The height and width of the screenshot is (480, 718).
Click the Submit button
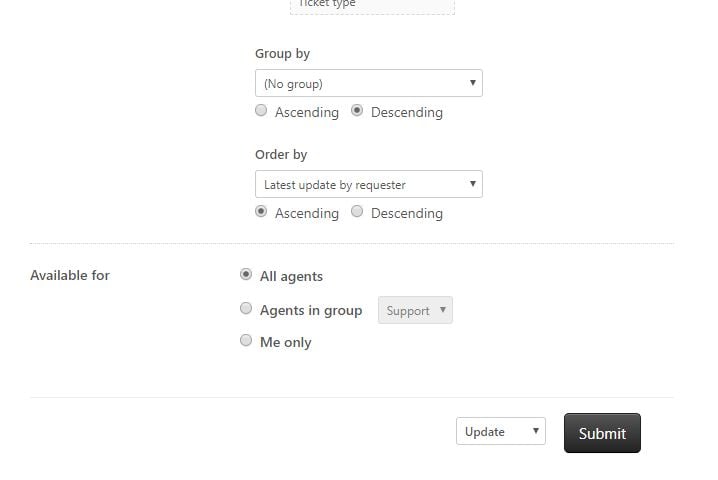click(x=602, y=433)
